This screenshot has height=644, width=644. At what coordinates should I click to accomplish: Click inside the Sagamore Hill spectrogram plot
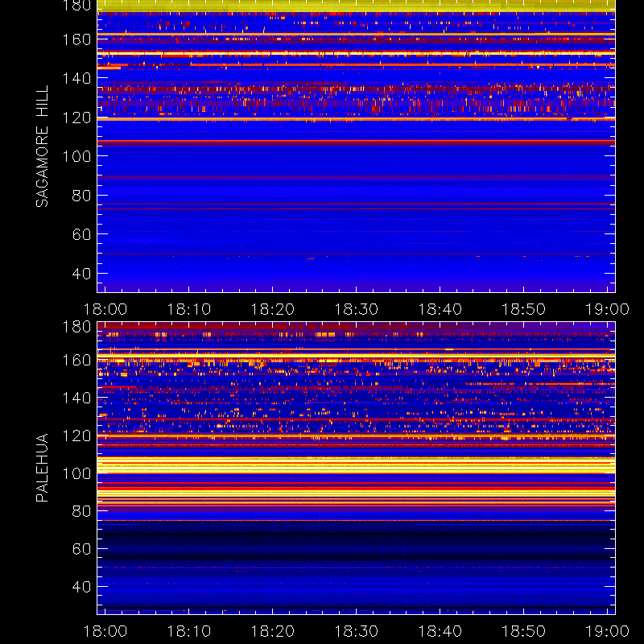coord(356,147)
